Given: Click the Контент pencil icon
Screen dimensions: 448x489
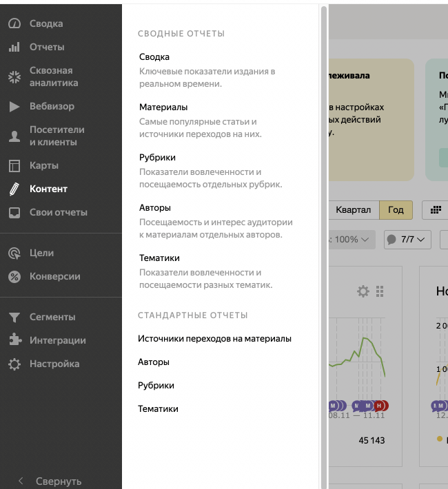Looking at the screenshot, I should [x=14, y=189].
